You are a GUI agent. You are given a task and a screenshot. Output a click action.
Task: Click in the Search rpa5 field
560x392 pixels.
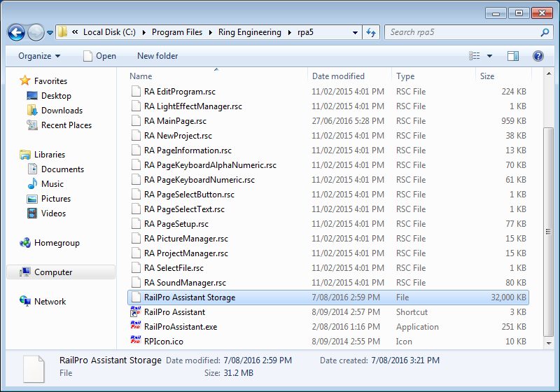click(x=462, y=32)
